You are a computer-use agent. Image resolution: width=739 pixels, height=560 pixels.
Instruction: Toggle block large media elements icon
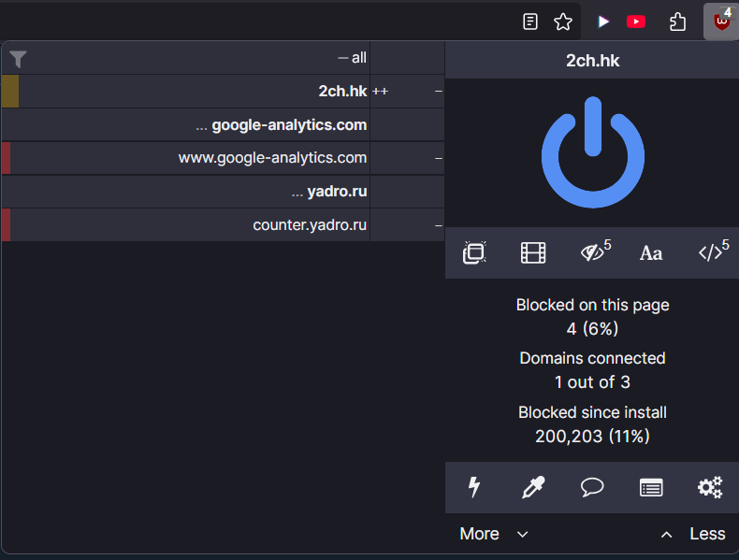click(533, 253)
